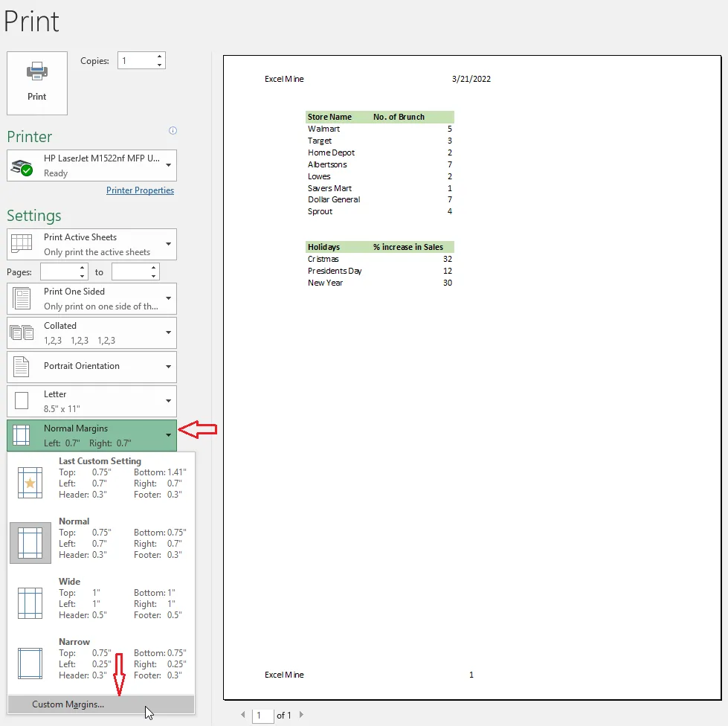Click Dollar General row in preview
This screenshot has width=728, height=726.
pyautogui.click(x=380, y=200)
